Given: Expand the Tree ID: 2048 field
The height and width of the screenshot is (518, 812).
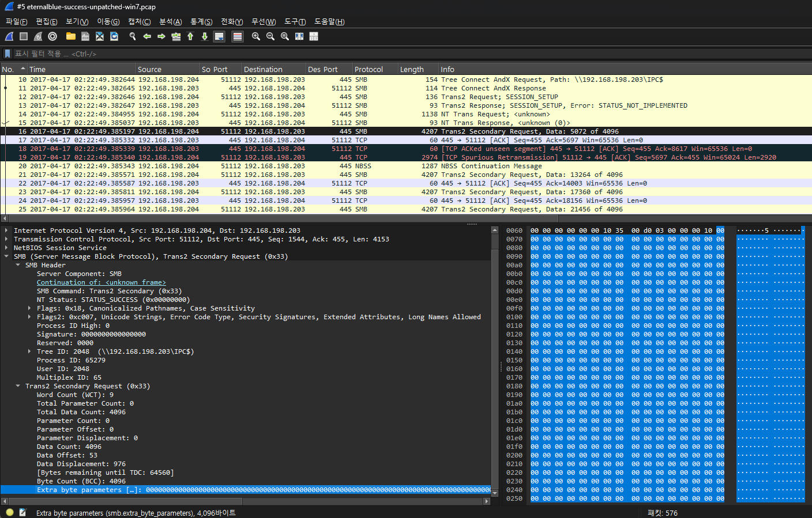Looking at the screenshot, I should (29, 351).
